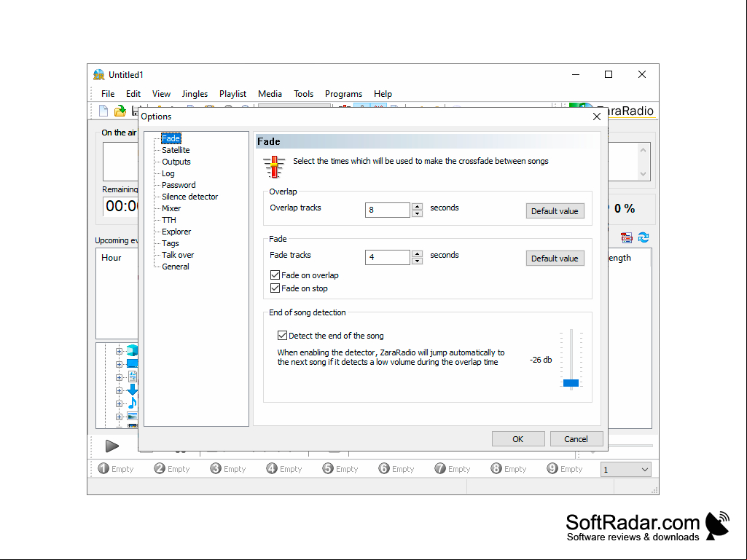Open the File menu
The height and width of the screenshot is (560, 747).
click(108, 94)
